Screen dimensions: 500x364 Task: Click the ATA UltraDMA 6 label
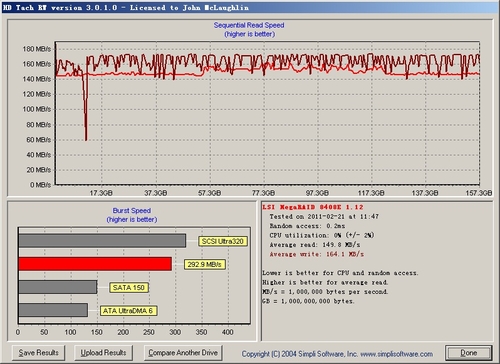(128, 311)
